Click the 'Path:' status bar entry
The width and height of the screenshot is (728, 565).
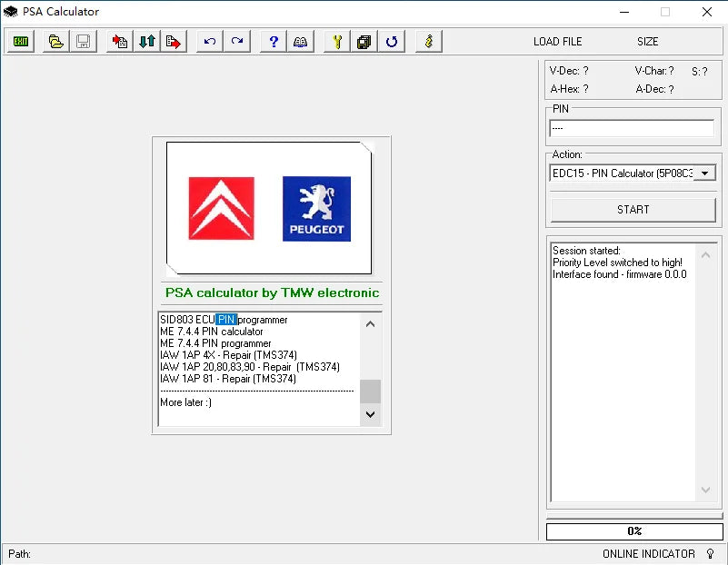(19, 554)
